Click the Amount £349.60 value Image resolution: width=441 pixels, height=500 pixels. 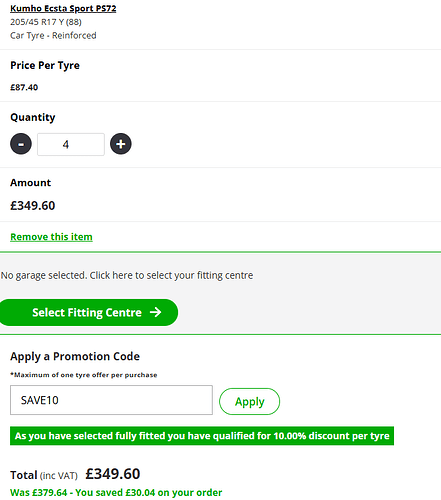(x=33, y=206)
